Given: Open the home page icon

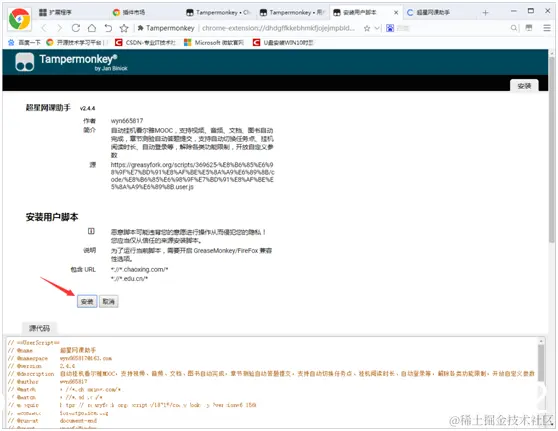Looking at the screenshot, I should (x=92, y=28).
